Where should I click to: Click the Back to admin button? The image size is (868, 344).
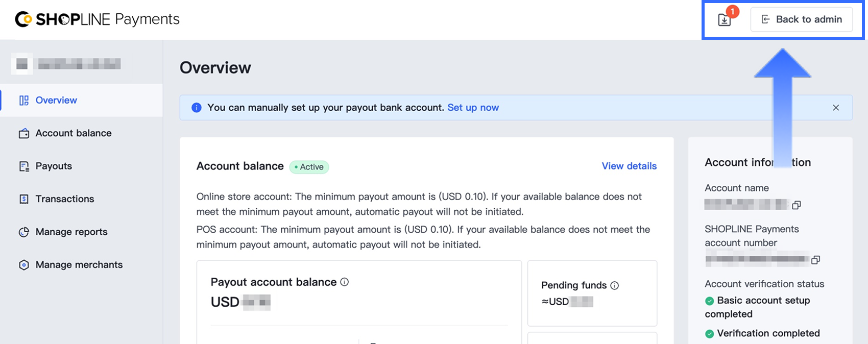[x=801, y=19]
